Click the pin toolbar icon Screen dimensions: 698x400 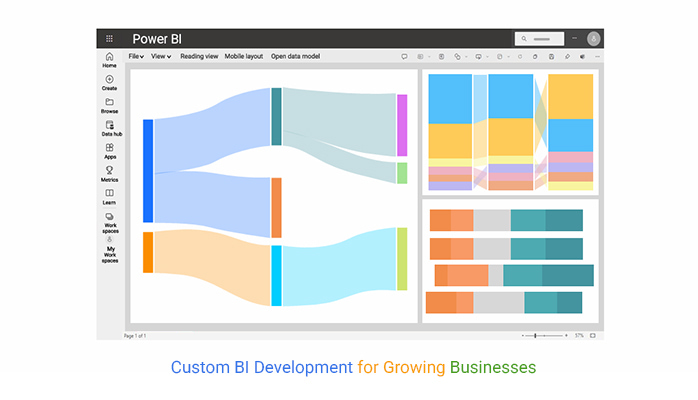[567, 57]
